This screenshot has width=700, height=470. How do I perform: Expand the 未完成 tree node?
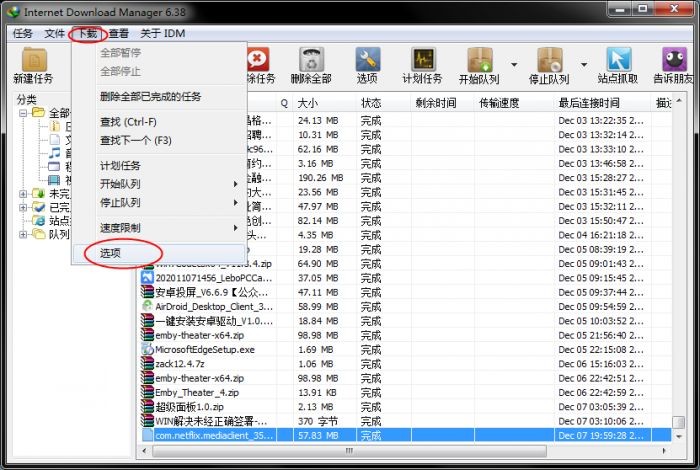23,194
